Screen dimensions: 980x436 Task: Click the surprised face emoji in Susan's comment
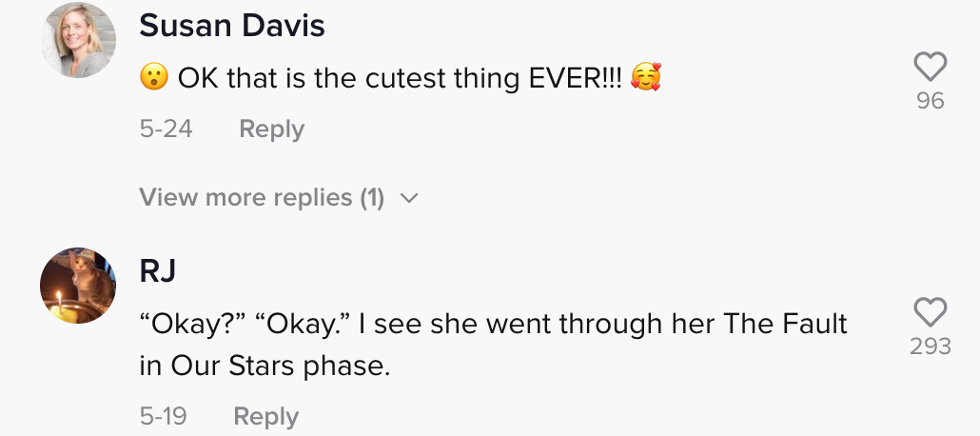[152, 78]
